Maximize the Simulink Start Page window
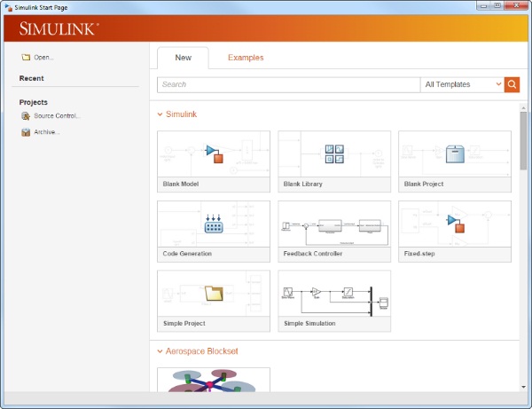The height and width of the screenshot is (409, 532). click(x=497, y=5)
